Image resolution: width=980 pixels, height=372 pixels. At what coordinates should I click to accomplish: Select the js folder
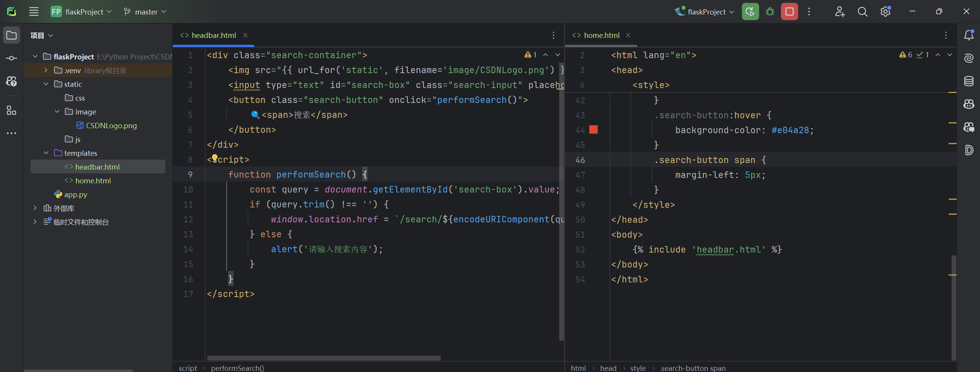(x=73, y=139)
